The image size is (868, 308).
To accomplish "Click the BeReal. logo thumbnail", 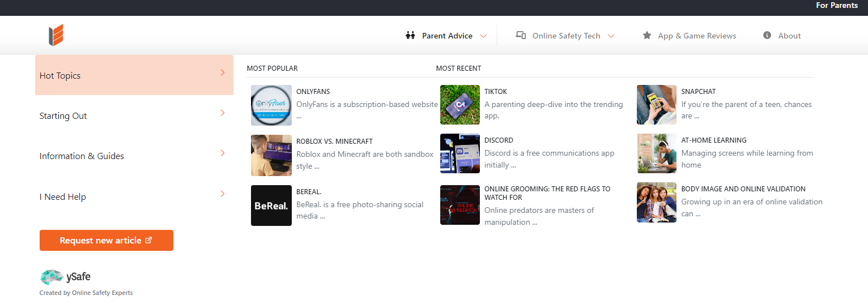I will (271, 206).
